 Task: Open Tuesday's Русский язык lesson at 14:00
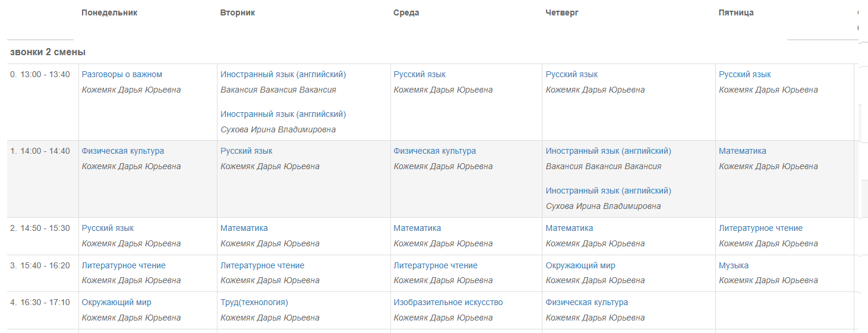(x=247, y=151)
